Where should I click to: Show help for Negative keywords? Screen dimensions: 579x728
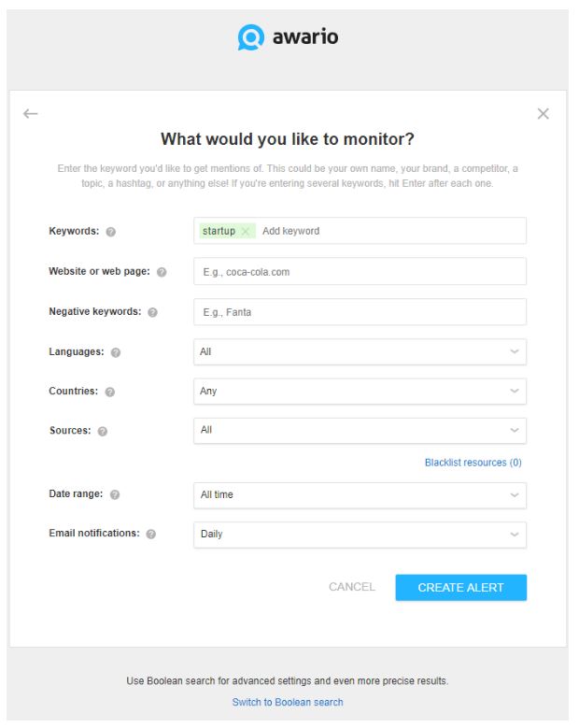click(153, 312)
